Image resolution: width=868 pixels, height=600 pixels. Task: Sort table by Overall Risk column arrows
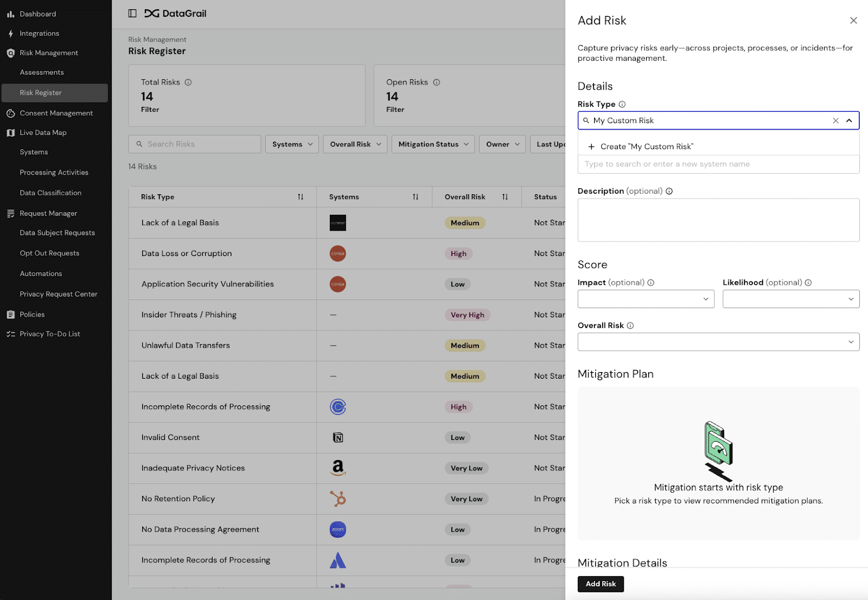(505, 197)
